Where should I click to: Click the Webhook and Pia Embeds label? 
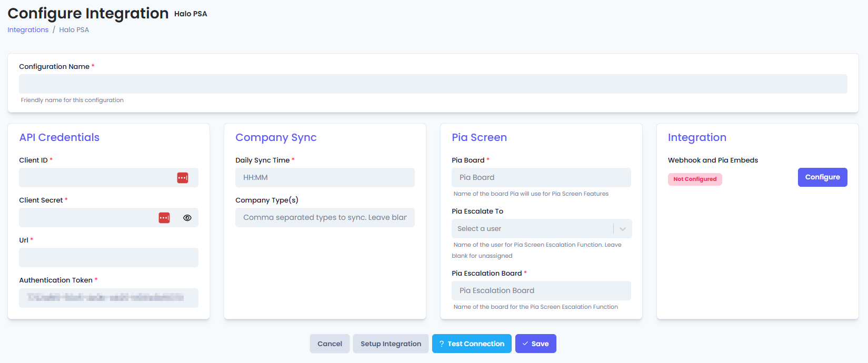point(713,160)
